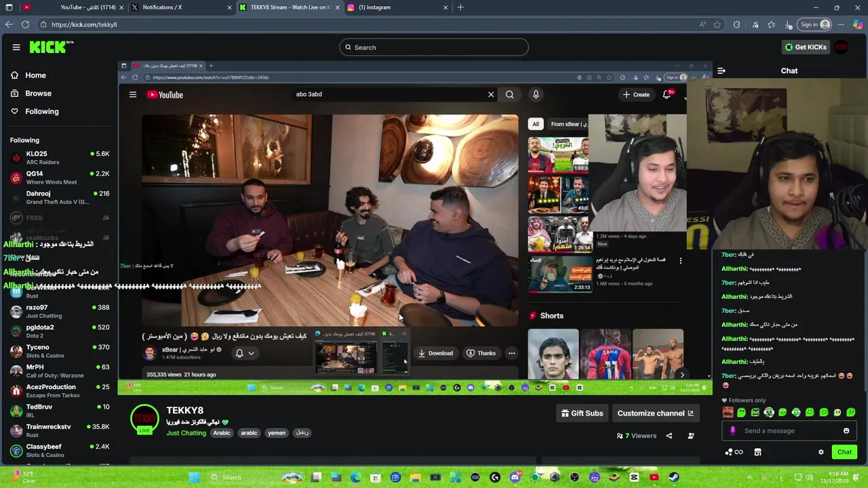Open the Edge downloads icon
Viewport: 868px width, 488px height.
pyautogui.click(x=789, y=24)
